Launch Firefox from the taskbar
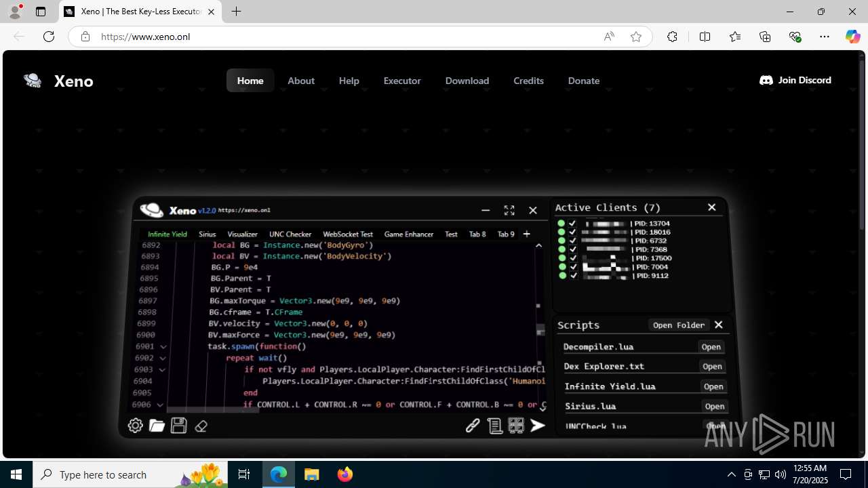868x488 pixels. pos(345,474)
